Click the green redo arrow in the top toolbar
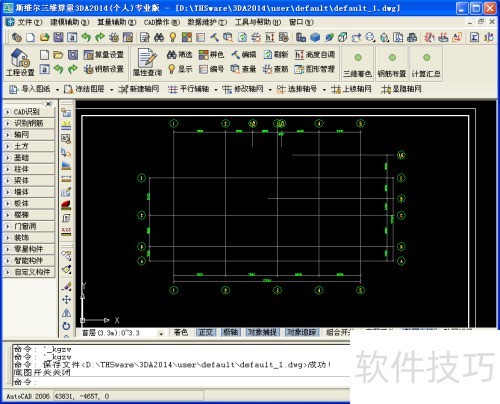 click(x=100, y=37)
